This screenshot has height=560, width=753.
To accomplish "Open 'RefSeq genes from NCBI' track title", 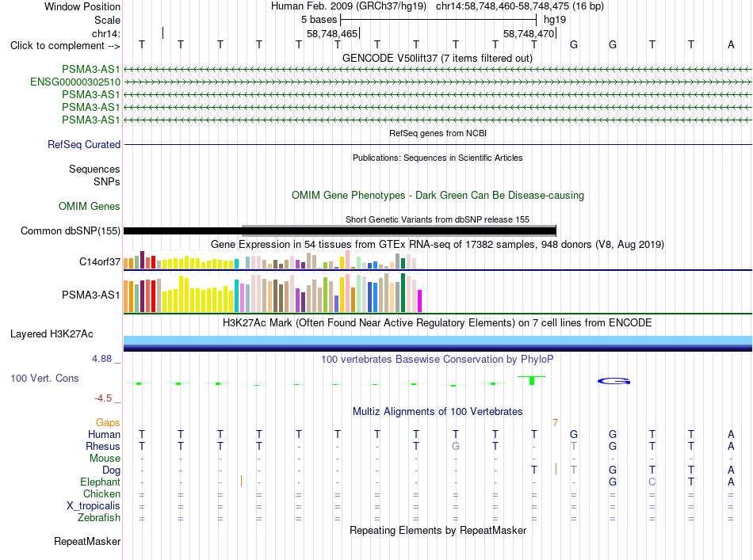I will 438,133.
